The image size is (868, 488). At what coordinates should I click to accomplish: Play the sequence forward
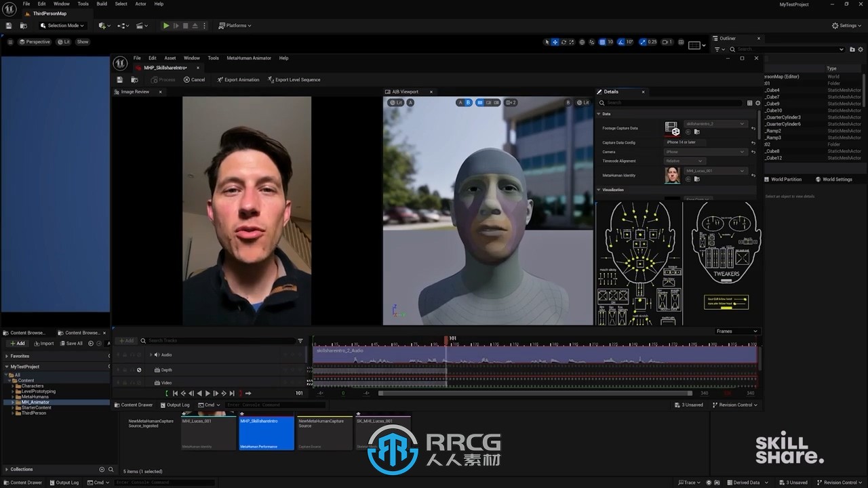[208, 393]
